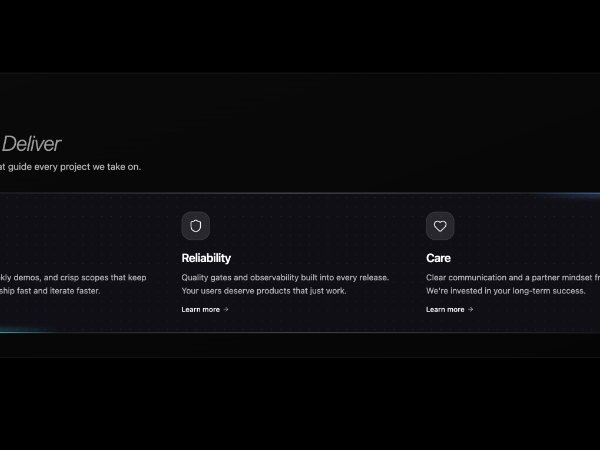Click the arrow beside Reliability's Learn more
The height and width of the screenshot is (450, 600).
226,310
